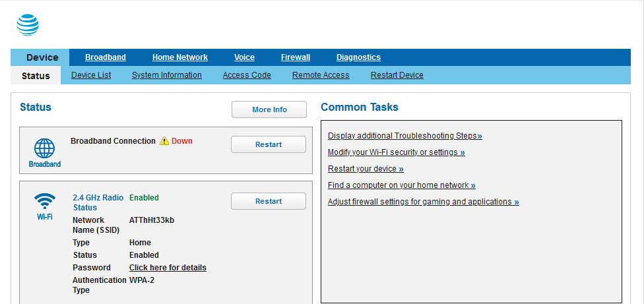Click the AT&T globe logo
The height and width of the screenshot is (304, 644).
click(x=28, y=25)
